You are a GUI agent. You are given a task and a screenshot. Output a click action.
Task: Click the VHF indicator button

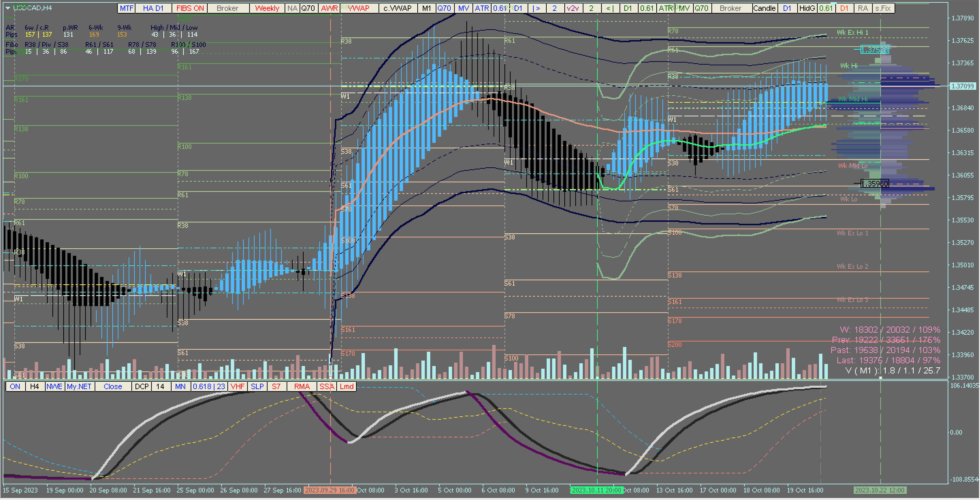click(237, 387)
